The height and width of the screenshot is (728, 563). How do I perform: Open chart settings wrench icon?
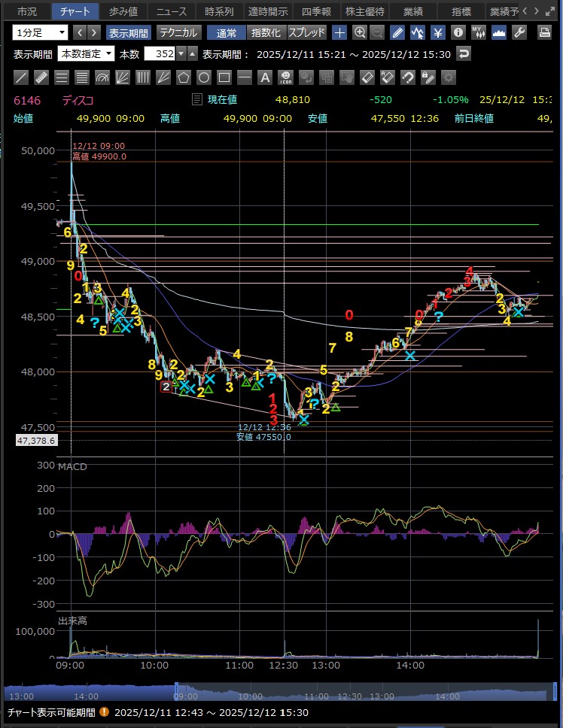519,32
